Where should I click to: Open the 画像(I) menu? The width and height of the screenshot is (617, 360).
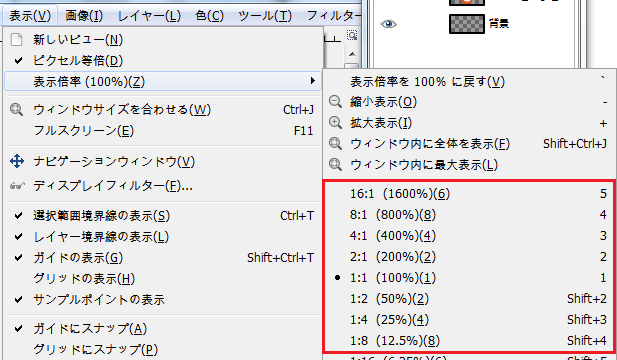pos(84,16)
